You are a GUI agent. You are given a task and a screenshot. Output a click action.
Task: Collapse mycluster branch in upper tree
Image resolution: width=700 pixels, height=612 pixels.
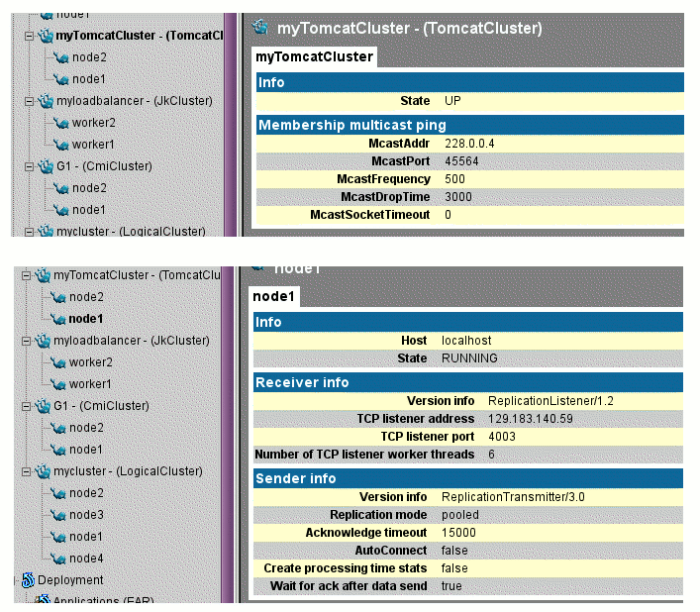click(29, 232)
